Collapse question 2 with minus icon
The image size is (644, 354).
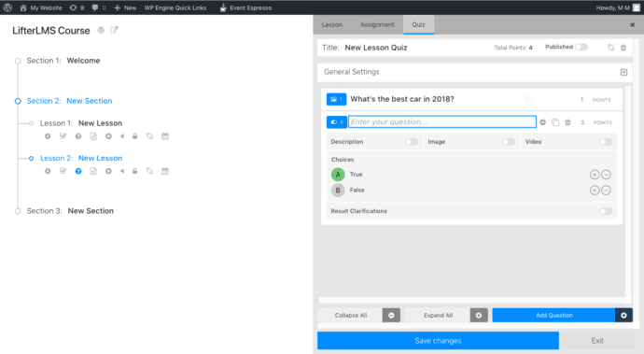[x=542, y=122]
